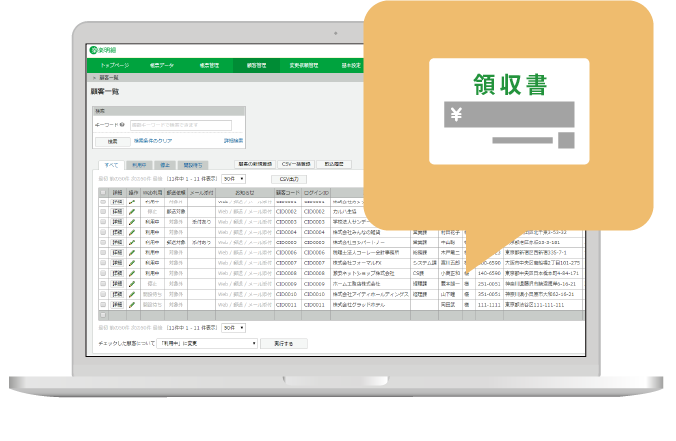676x441 pixels.
Task: Click company name 株式会社グランドホテル
Action: [359, 305]
